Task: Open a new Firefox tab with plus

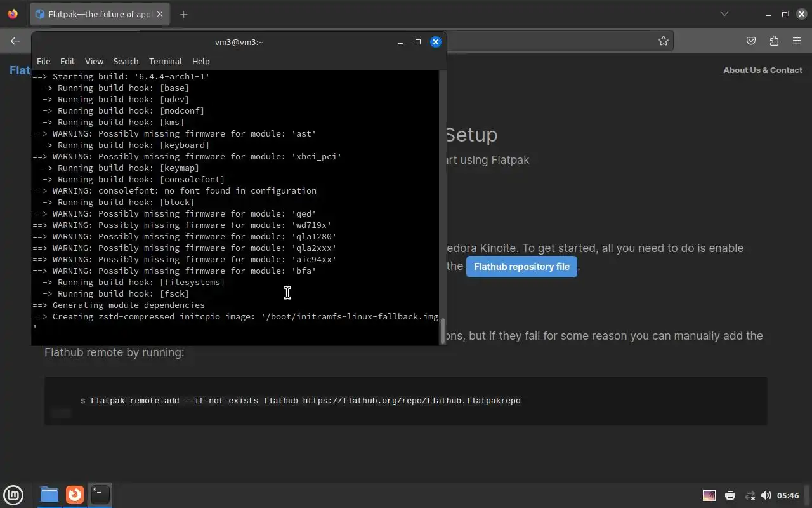Action: pos(184,14)
